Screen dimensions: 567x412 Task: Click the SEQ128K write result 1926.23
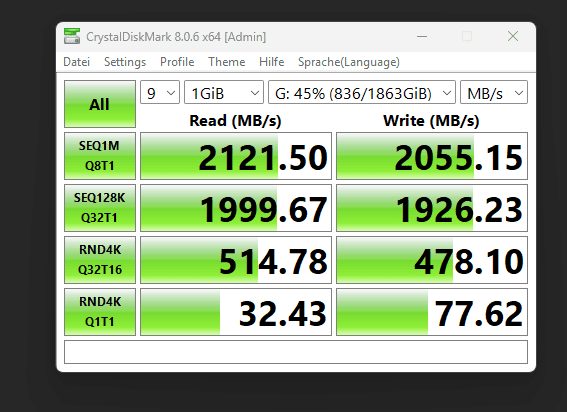[432, 208]
